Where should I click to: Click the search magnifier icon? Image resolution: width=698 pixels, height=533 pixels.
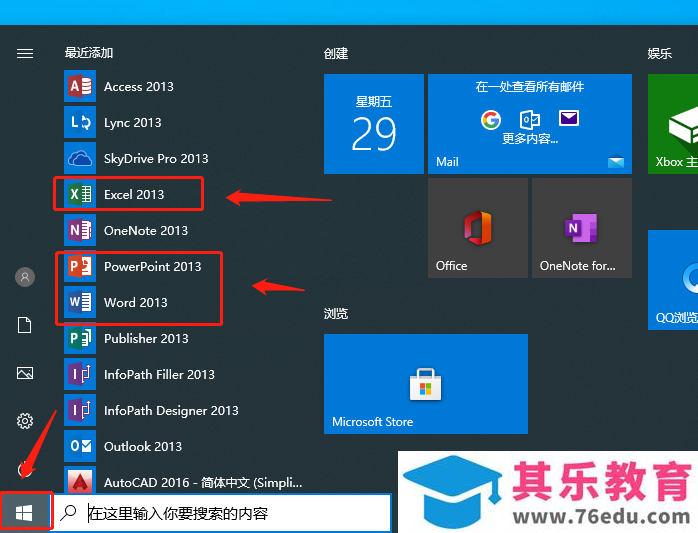click(x=68, y=513)
